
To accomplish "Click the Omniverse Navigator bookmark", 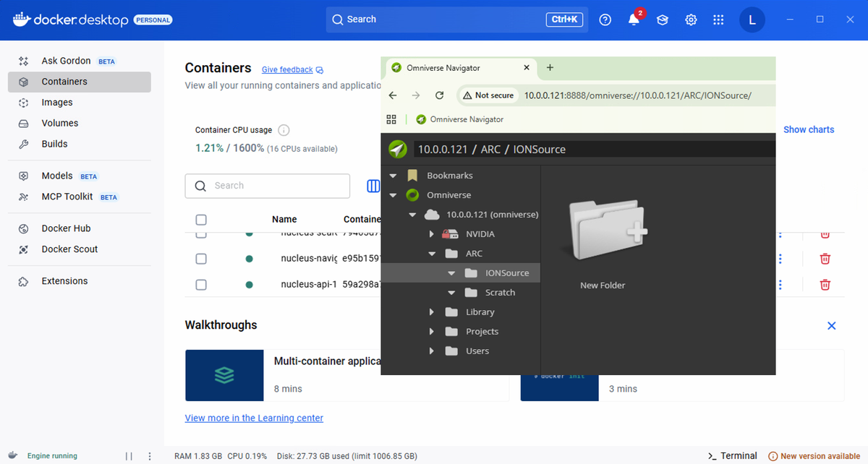I will (459, 119).
